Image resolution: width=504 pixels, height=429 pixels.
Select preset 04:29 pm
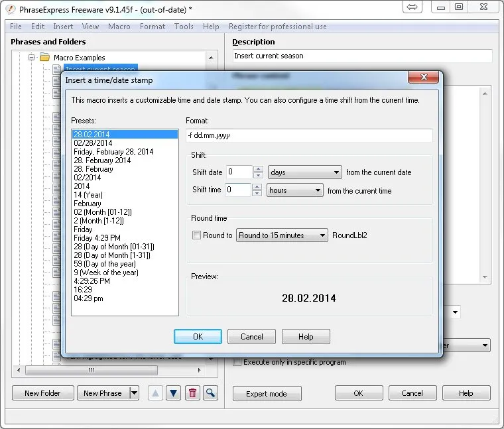pos(125,298)
